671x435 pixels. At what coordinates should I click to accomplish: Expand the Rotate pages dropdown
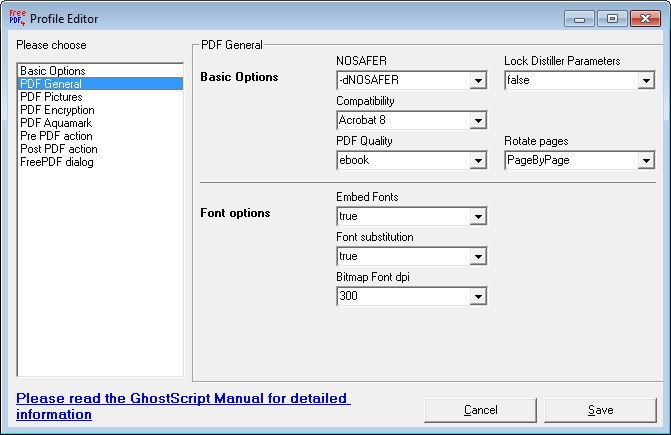[646, 161]
